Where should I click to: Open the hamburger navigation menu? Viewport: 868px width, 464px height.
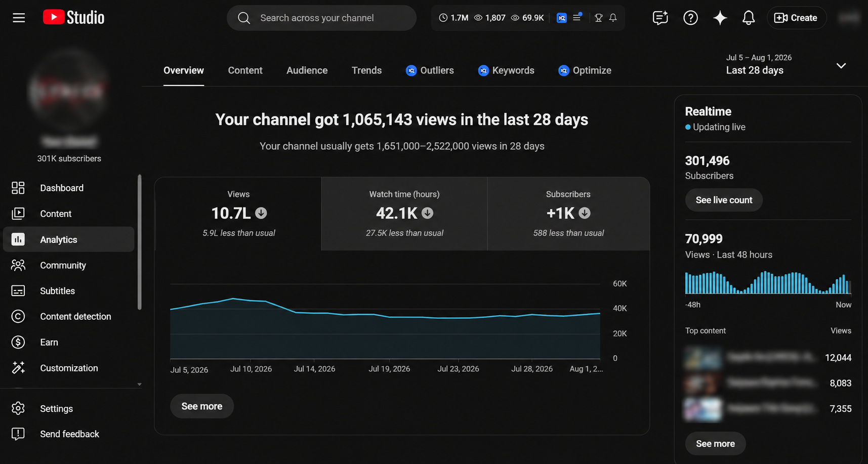tap(19, 18)
